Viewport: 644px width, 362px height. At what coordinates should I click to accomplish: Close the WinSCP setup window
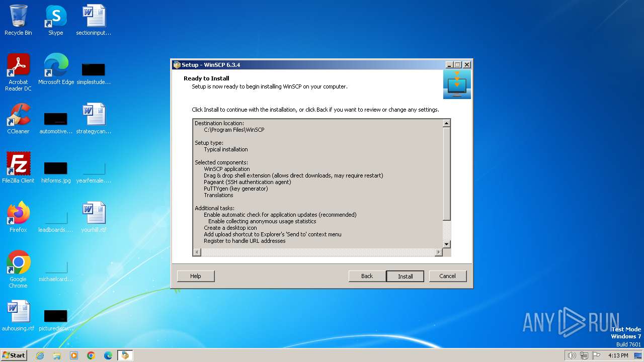467,65
